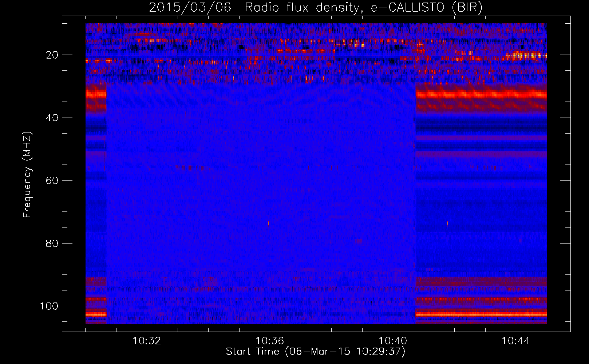Image resolution: width=589 pixels, height=364 pixels.
Task: Click the 'Frequency (MHZ)' axis label
Action: pos(27,175)
